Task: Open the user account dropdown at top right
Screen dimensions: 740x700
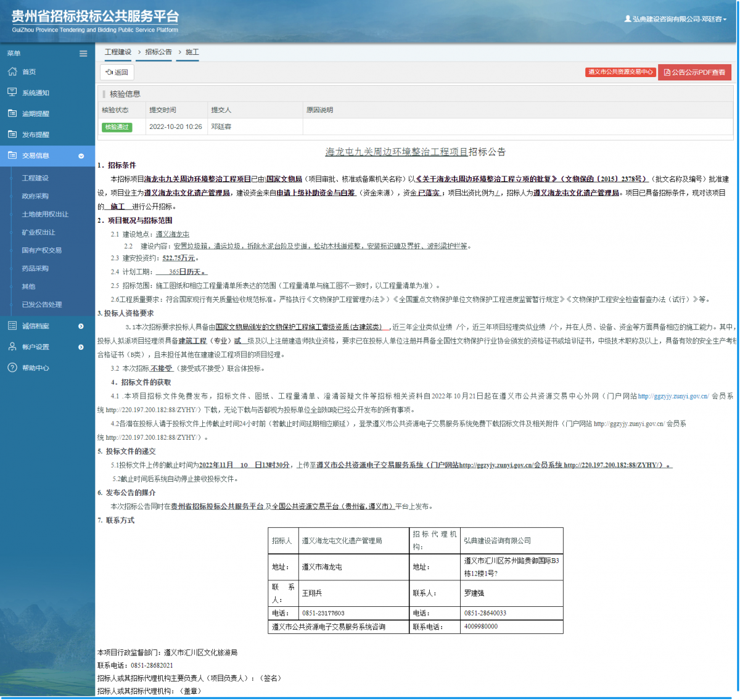Action: point(675,19)
